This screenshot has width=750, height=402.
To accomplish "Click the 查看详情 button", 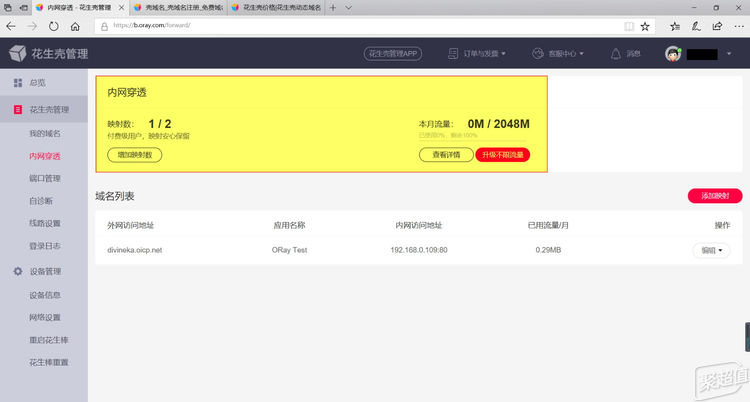I will click(446, 155).
